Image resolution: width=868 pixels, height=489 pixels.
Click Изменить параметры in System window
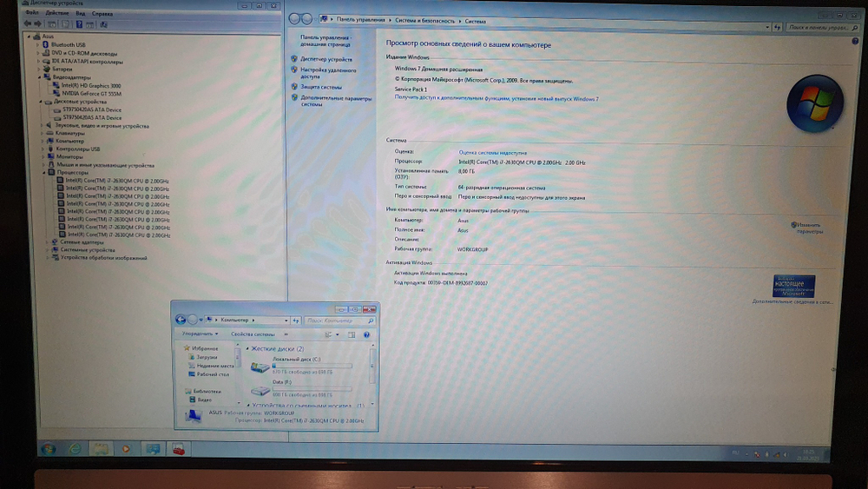(809, 228)
